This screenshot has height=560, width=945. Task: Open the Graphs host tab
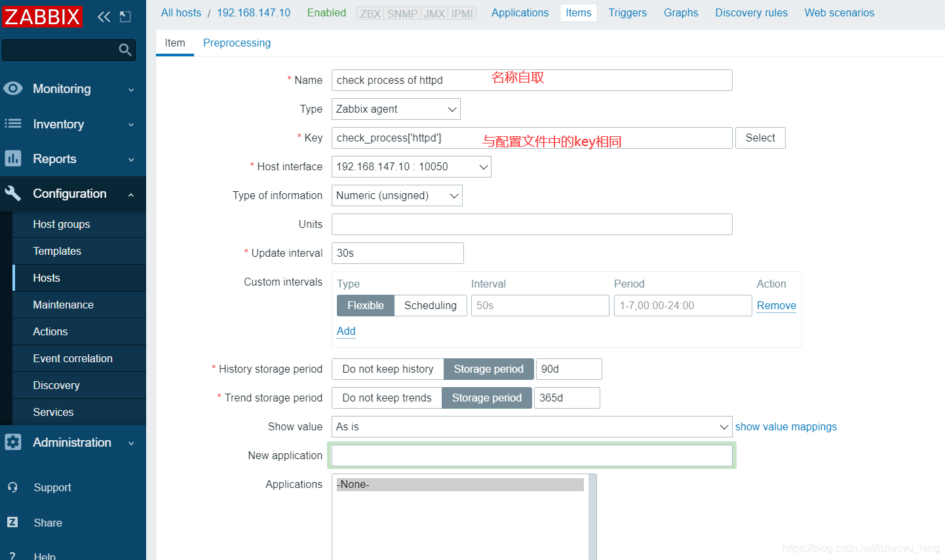click(681, 12)
